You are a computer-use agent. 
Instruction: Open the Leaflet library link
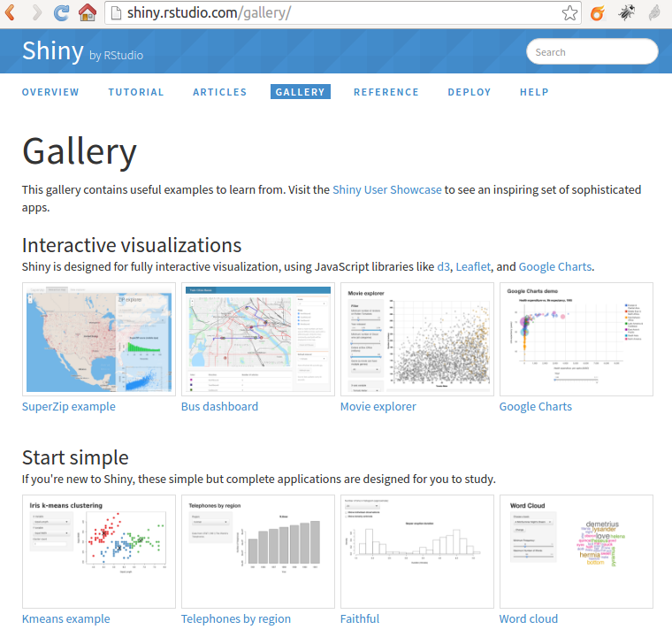[x=473, y=266]
